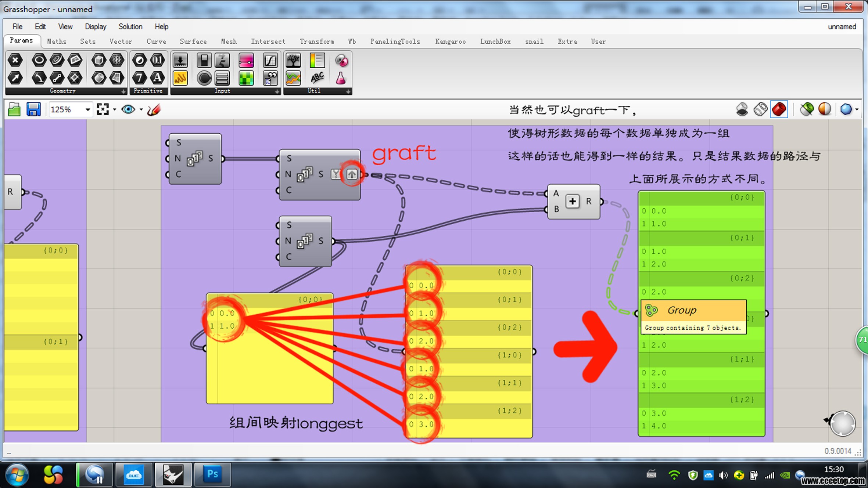Expand the Util panel arrow

[348, 91]
